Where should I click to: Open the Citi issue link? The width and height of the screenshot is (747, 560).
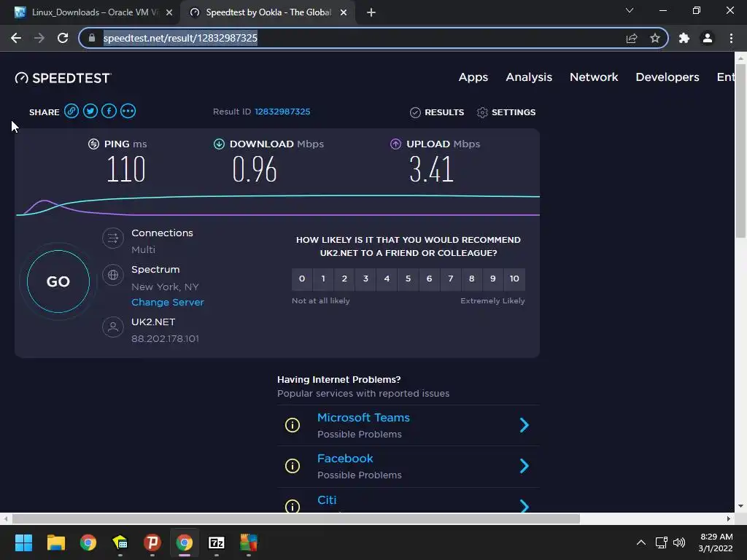pos(327,500)
